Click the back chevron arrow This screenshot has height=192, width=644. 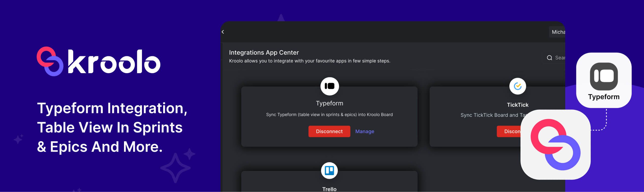pos(223,32)
